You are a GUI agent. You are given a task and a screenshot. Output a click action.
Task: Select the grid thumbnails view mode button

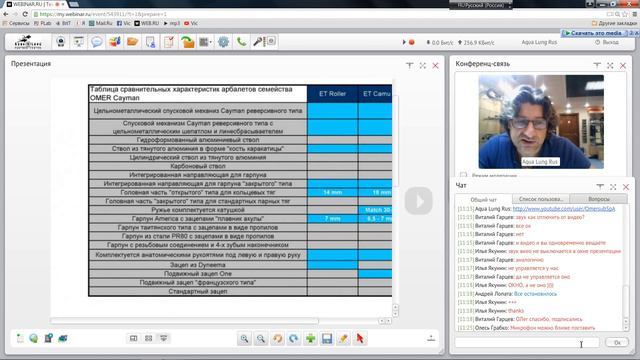(149, 338)
